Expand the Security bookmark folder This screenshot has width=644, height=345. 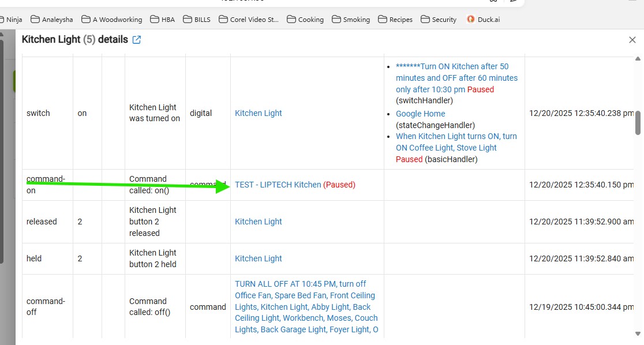coord(439,20)
